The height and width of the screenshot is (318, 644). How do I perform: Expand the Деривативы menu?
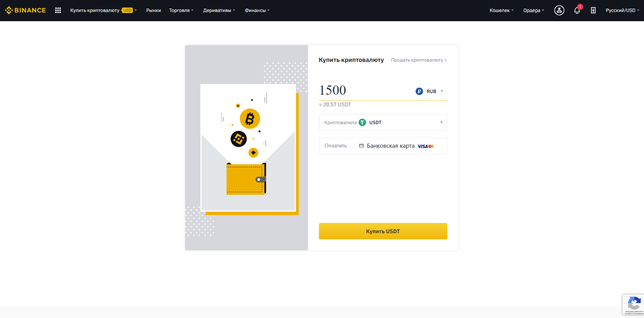coord(219,10)
